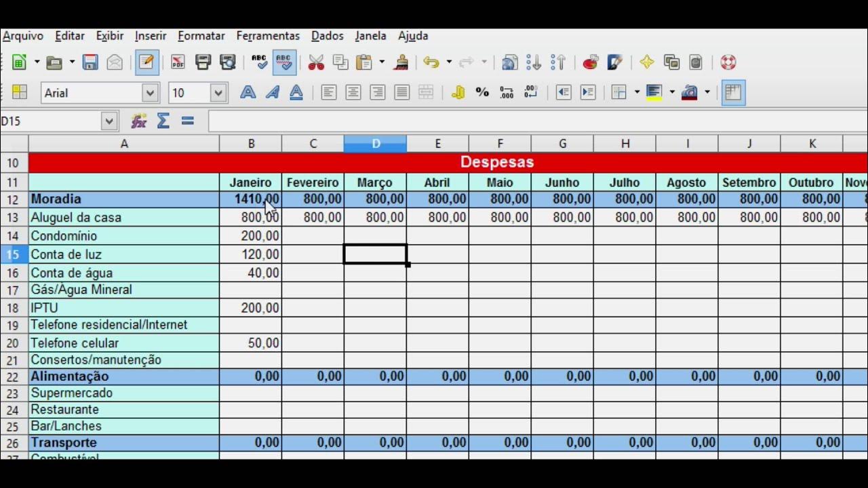Apply percent format to the cell
The width and height of the screenshot is (868, 488).
482,92
